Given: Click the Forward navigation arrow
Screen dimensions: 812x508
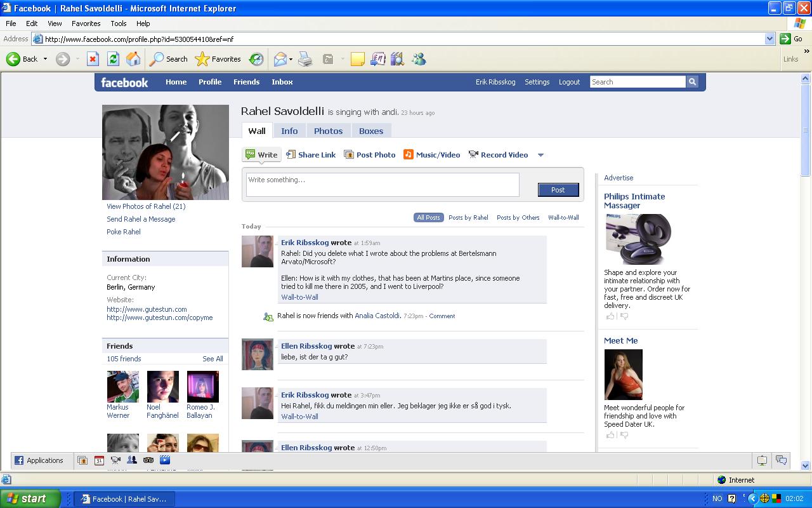Looking at the screenshot, I should pyautogui.click(x=62, y=59).
